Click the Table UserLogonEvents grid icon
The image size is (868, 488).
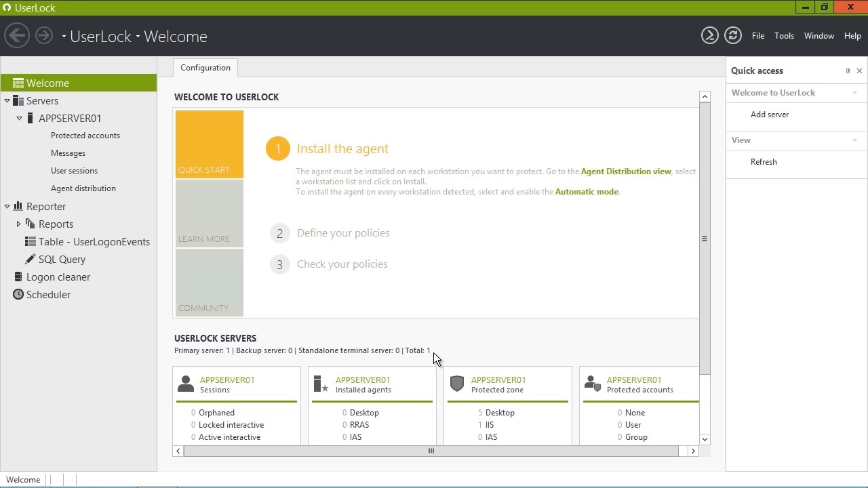pos(30,242)
